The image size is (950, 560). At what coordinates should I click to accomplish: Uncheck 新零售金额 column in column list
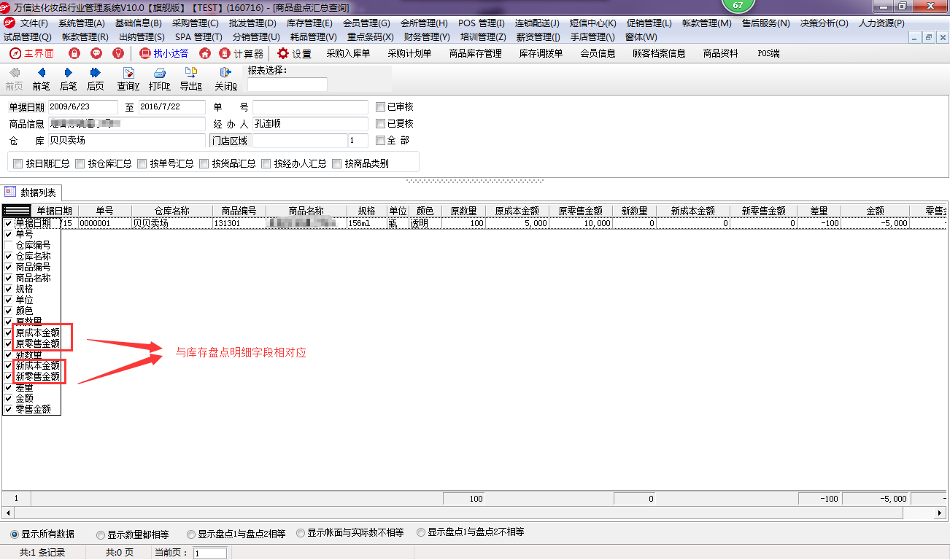point(9,376)
